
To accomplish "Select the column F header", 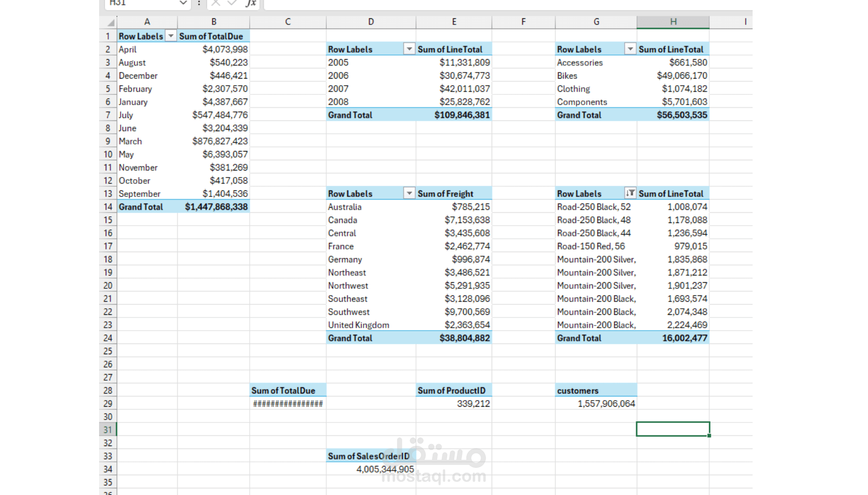I will coord(523,22).
